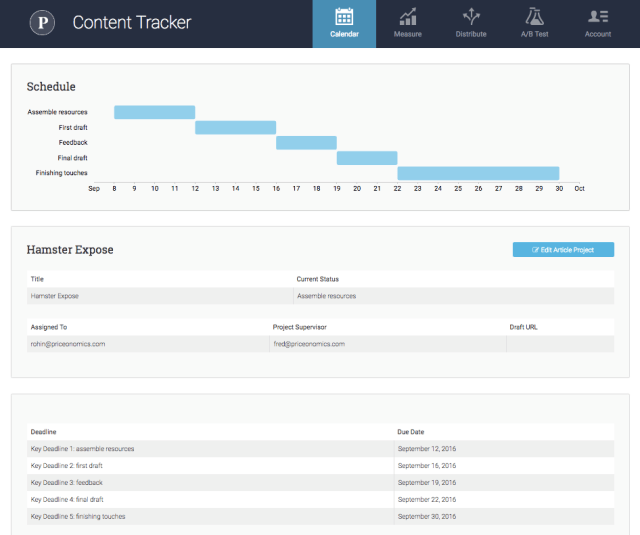
Task: Click the Current Status Assemble resources field
Action: point(453,296)
